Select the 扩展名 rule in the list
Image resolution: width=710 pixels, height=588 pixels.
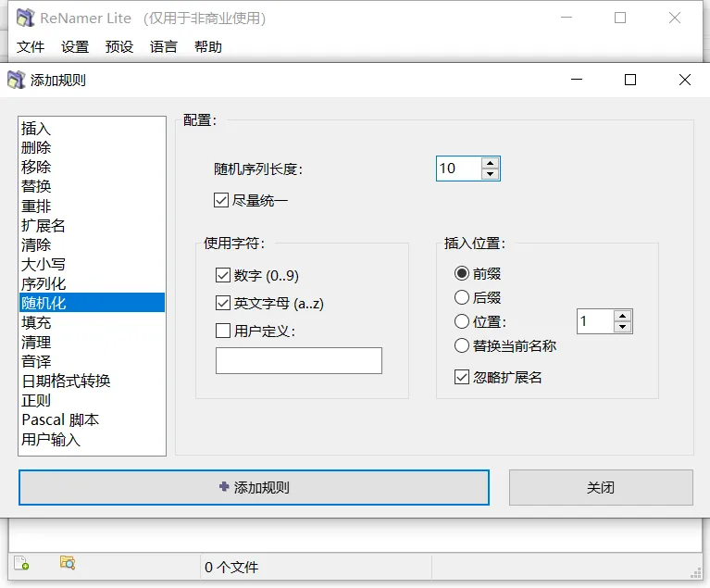(x=92, y=225)
